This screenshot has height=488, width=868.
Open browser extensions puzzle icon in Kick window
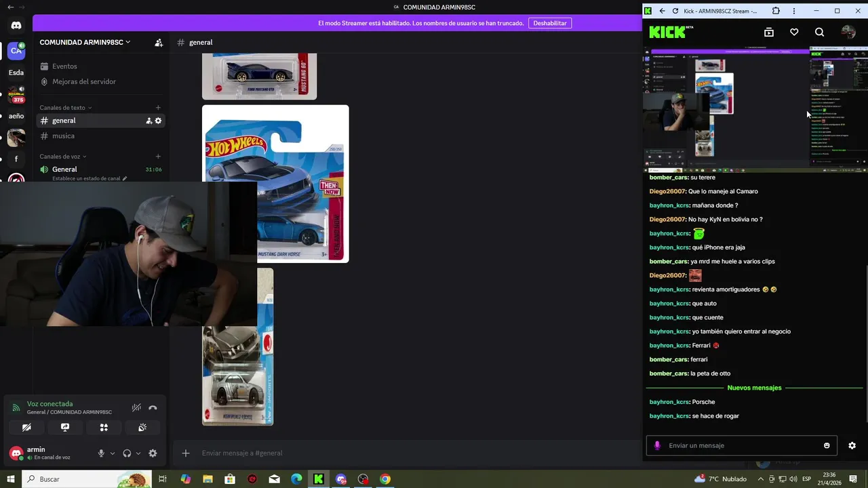point(776,11)
